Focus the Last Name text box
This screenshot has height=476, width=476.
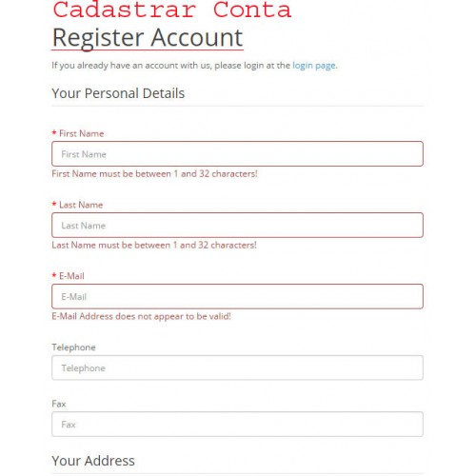[237, 226]
